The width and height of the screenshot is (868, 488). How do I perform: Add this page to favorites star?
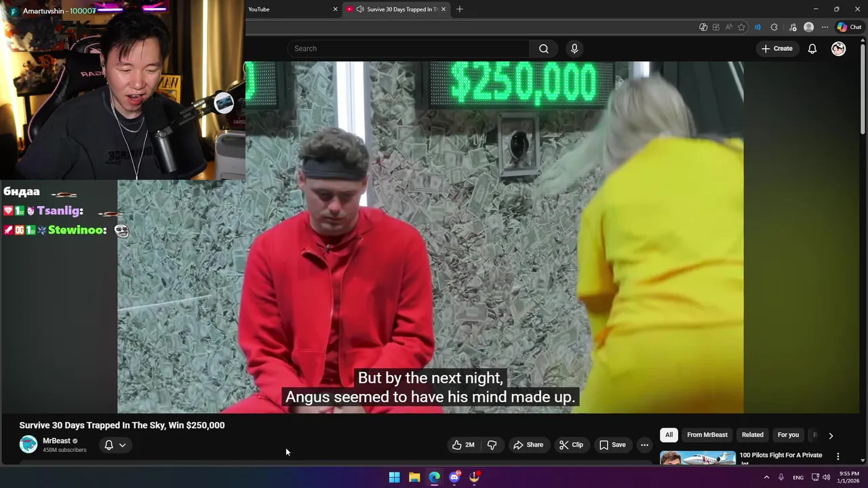coord(741,27)
